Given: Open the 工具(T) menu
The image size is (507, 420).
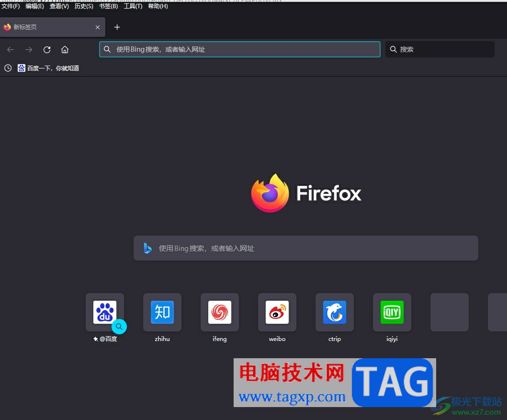Looking at the screenshot, I should pos(133,6).
